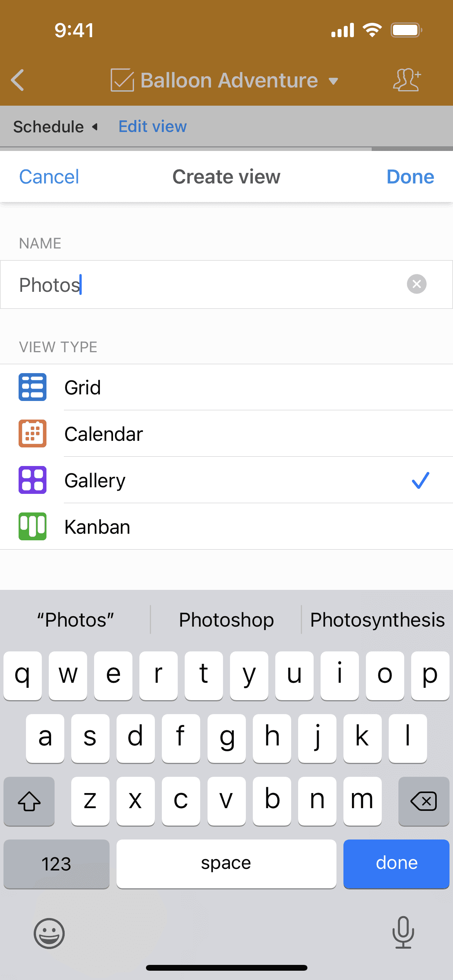The height and width of the screenshot is (980, 453).
Task: Open the Schedule table switcher
Action: pos(55,127)
